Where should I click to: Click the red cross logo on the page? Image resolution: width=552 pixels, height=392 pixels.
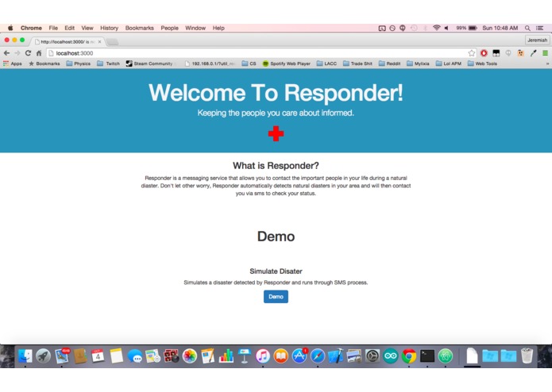(276, 133)
